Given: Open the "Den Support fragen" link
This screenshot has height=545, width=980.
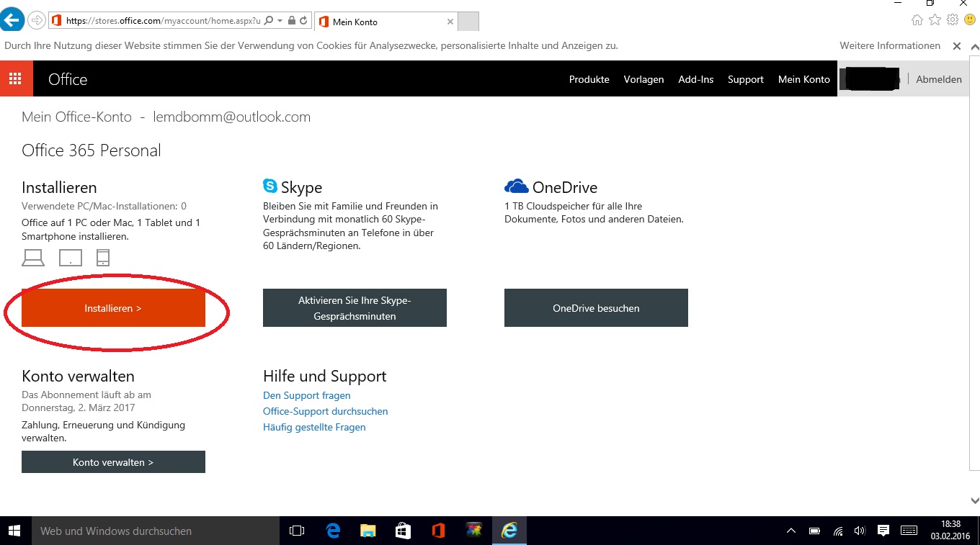Looking at the screenshot, I should click(x=306, y=395).
